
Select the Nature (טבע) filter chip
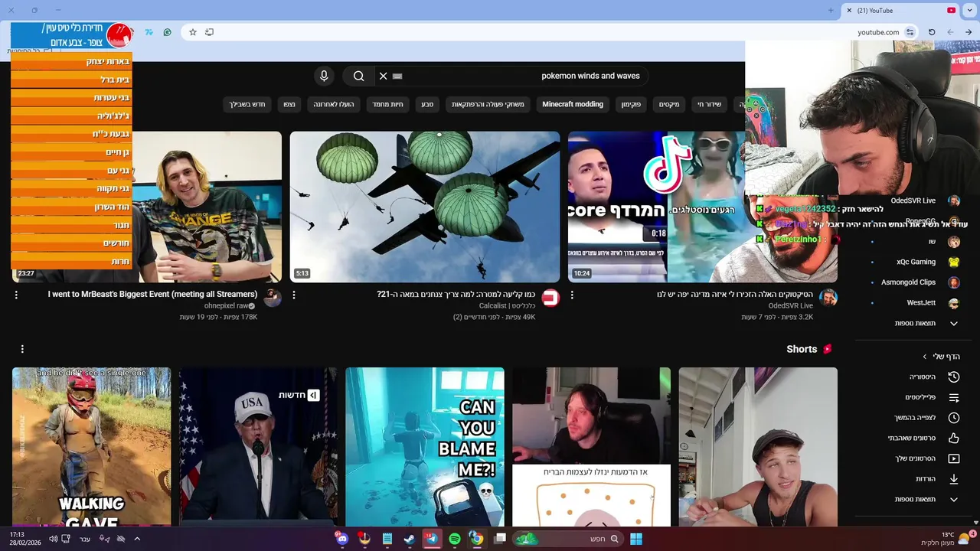point(427,104)
